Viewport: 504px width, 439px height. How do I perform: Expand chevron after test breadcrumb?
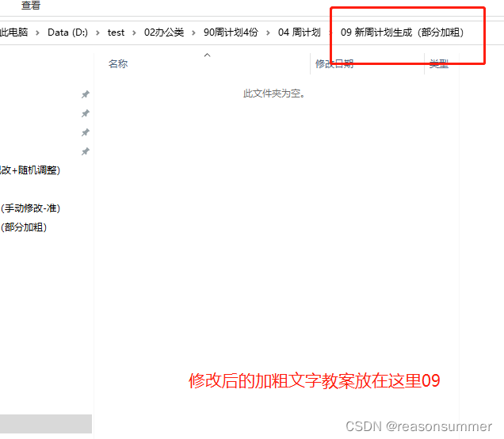(x=134, y=32)
